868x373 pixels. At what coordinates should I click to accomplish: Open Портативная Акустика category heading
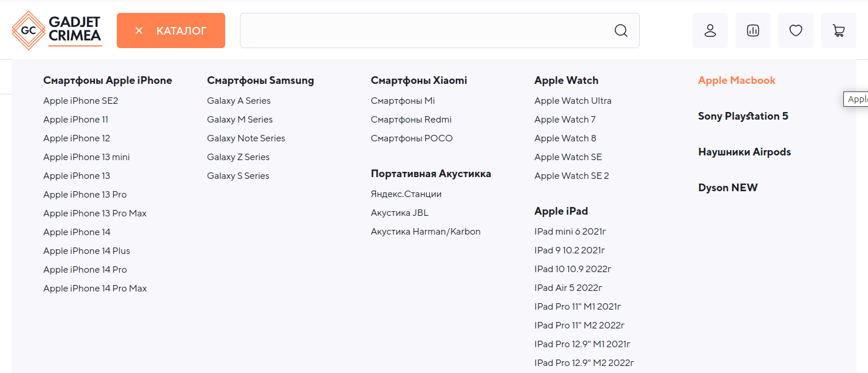point(431,174)
